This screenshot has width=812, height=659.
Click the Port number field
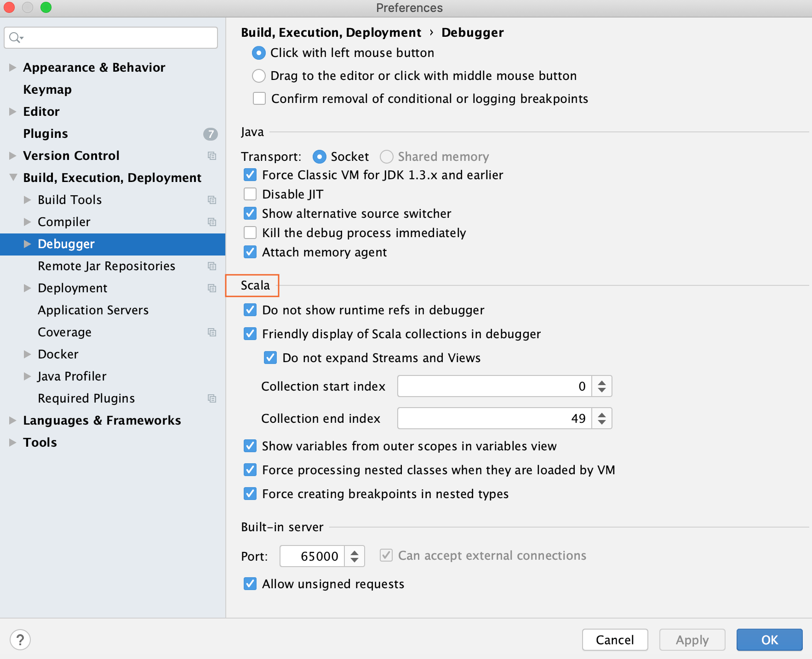pyautogui.click(x=313, y=557)
